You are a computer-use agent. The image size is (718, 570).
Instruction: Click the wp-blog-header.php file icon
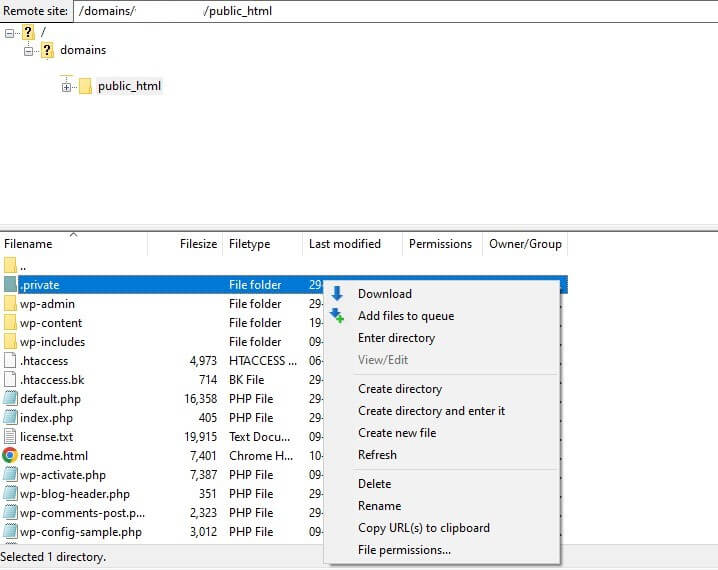[10, 494]
